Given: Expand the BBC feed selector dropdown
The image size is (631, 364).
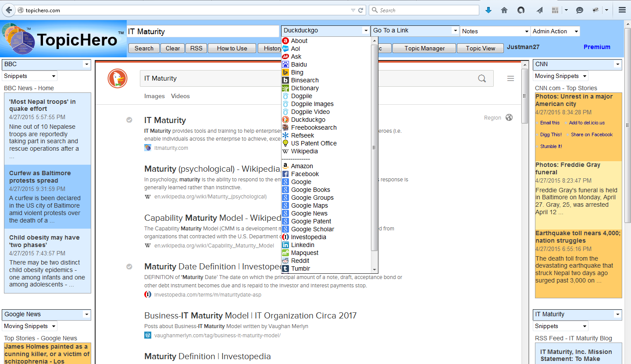Looking at the screenshot, I should [x=46, y=64].
